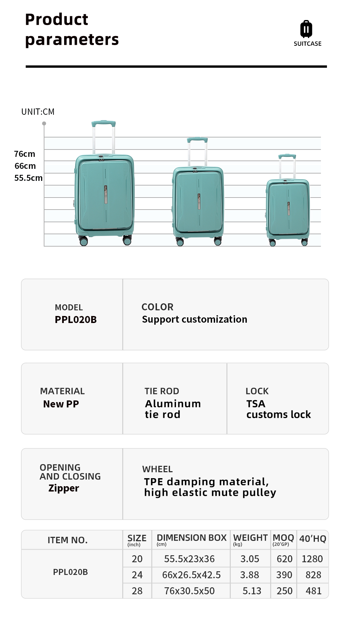Click the SUITCASE label under the logo
Image resolution: width=354 pixels, height=644 pixels.
pos(307,44)
